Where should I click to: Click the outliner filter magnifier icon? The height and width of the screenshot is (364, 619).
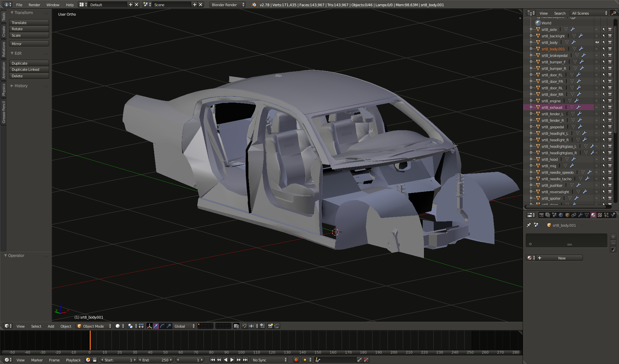(x=613, y=13)
